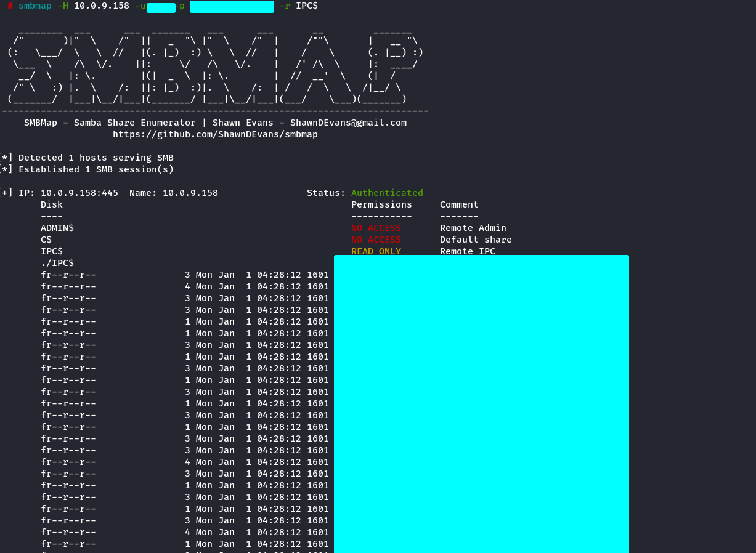Click the Default share comment
This screenshot has width=756, height=553.
coord(476,240)
